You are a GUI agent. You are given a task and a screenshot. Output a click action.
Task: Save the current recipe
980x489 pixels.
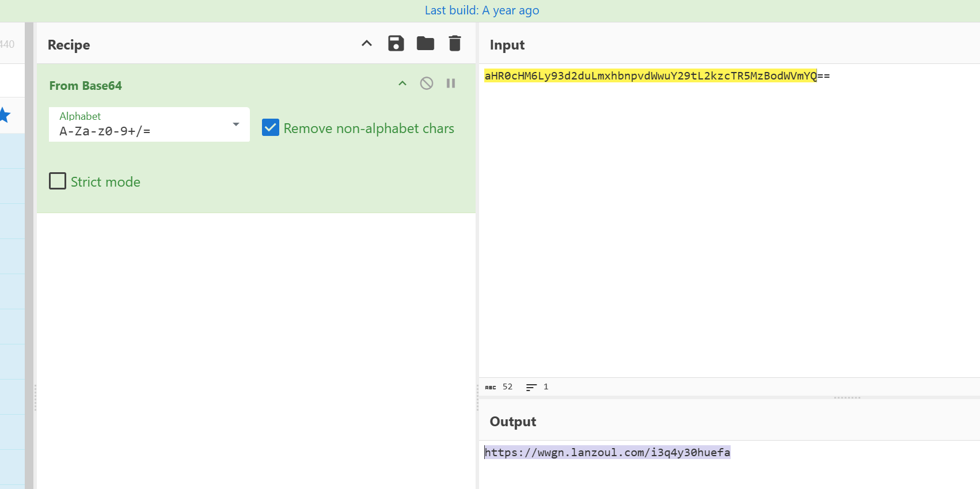click(x=396, y=44)
